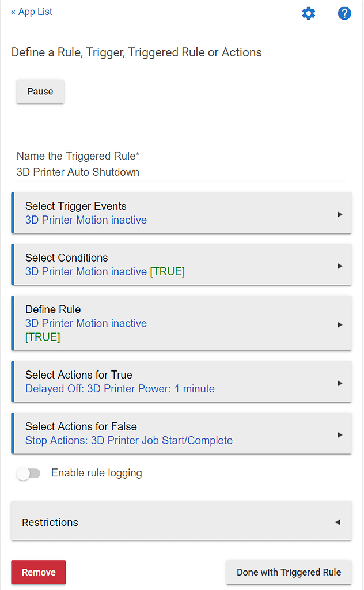Open the settings gear icon
364x590 pixels.
click(x=309, y=13)
